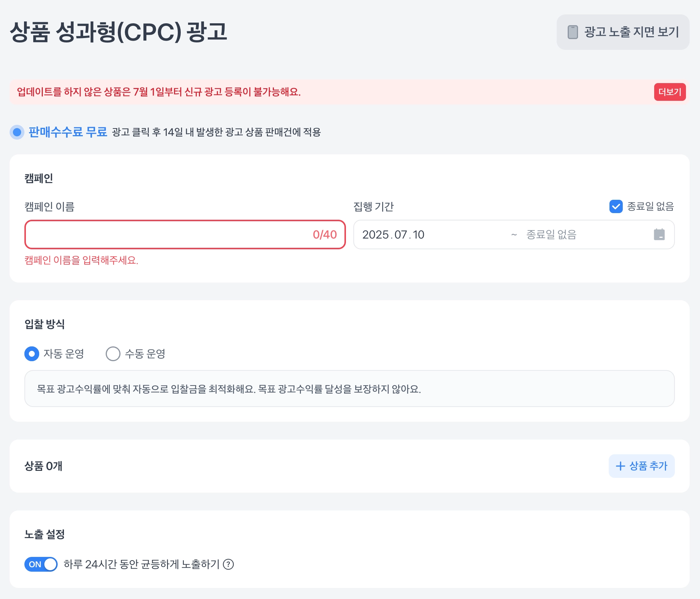Click the 자동 운영 label text
Image resolution: width=700 pixels, height=599 pixels.
tap(64, 354)
